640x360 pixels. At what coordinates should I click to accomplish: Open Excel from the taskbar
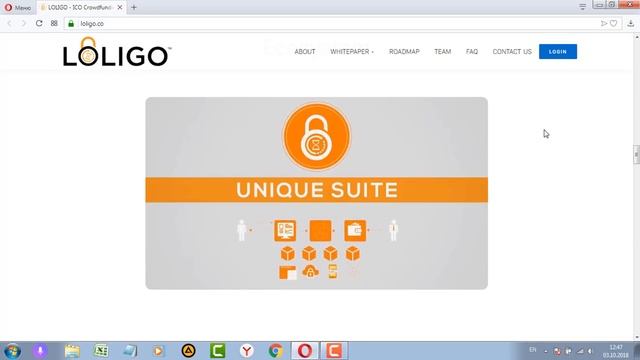coord(101,351)
